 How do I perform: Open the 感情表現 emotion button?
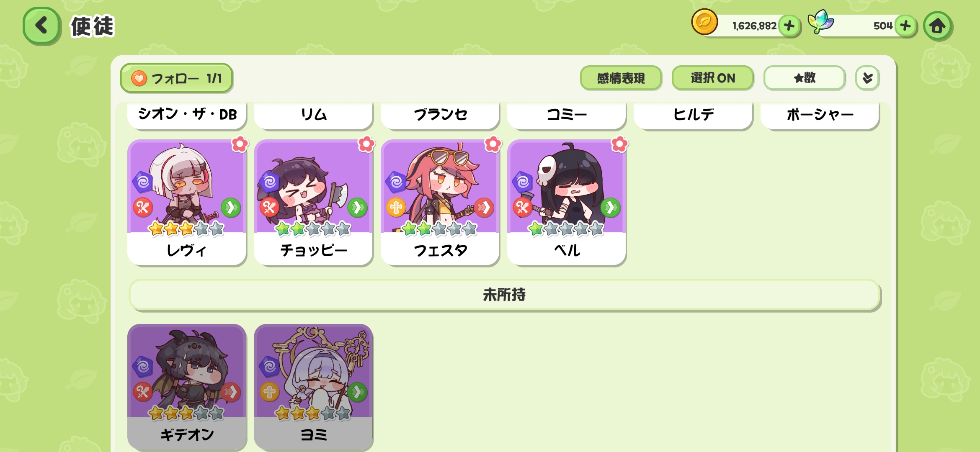pyautogui.click(x=621, y=78)
